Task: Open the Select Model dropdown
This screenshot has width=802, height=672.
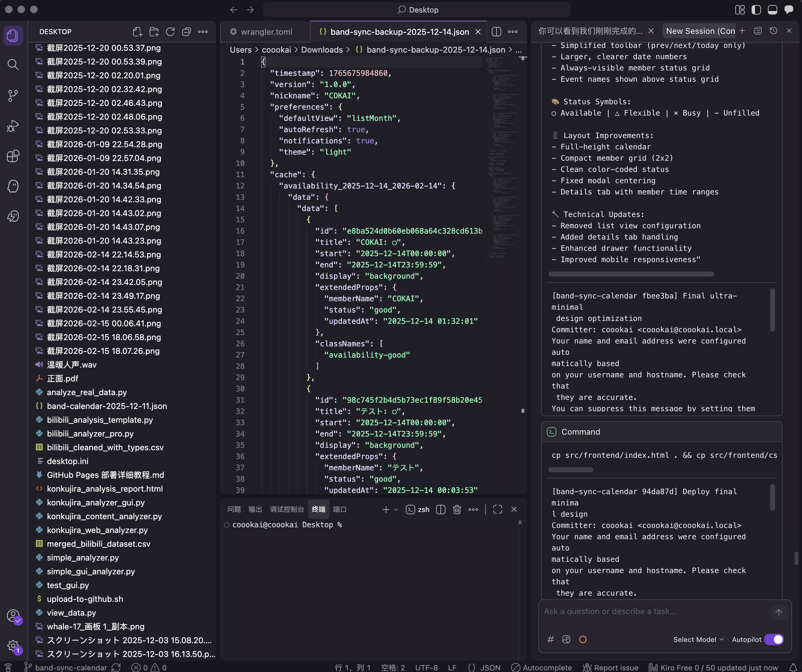Action: (x=698, y=639)
